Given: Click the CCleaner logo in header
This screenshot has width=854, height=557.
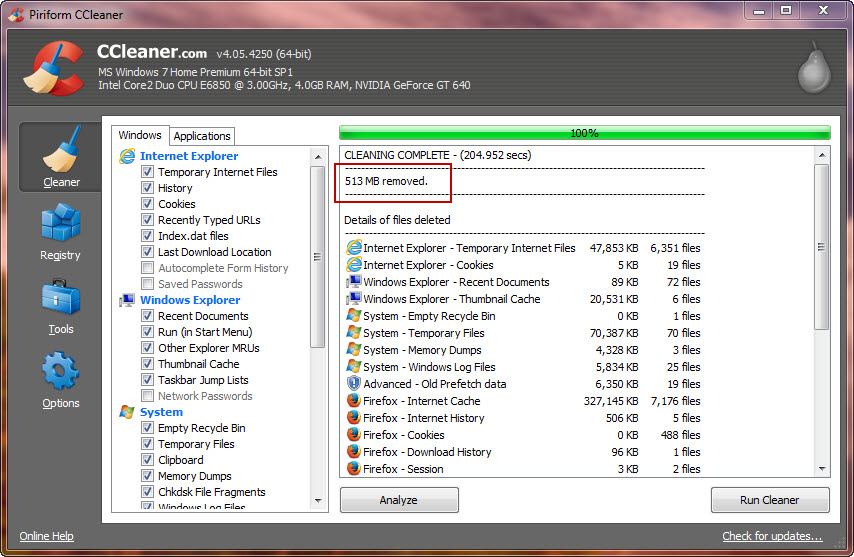Looking at the screenshot, I should [x=54, y=69].
